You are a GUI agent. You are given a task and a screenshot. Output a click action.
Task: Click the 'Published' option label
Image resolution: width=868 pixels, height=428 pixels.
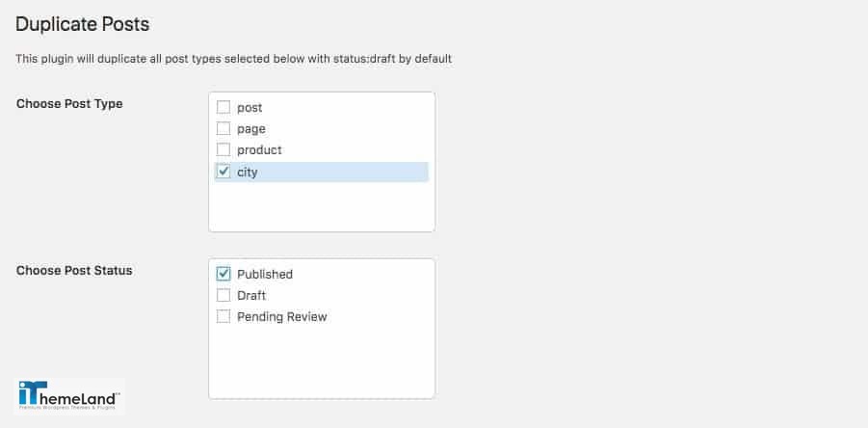tap(265, 274)
